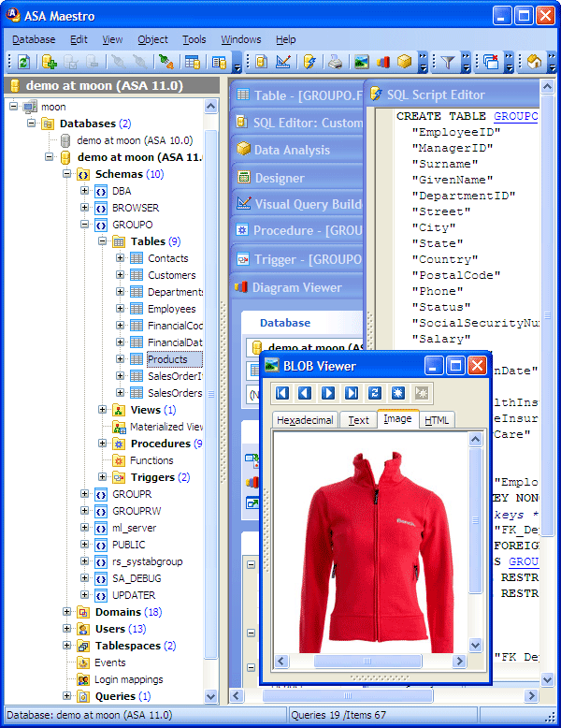
Task: Go to first record in BLOB Viewer
Action: 282,393
